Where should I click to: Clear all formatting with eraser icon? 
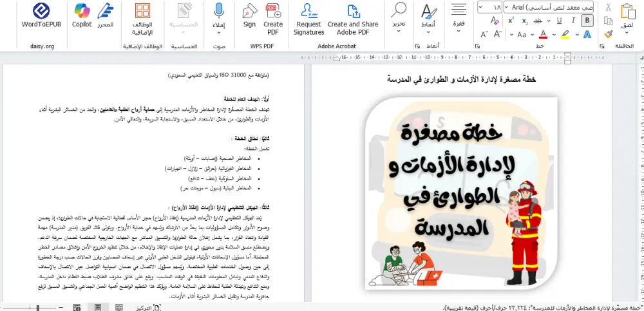coord(495,21)
